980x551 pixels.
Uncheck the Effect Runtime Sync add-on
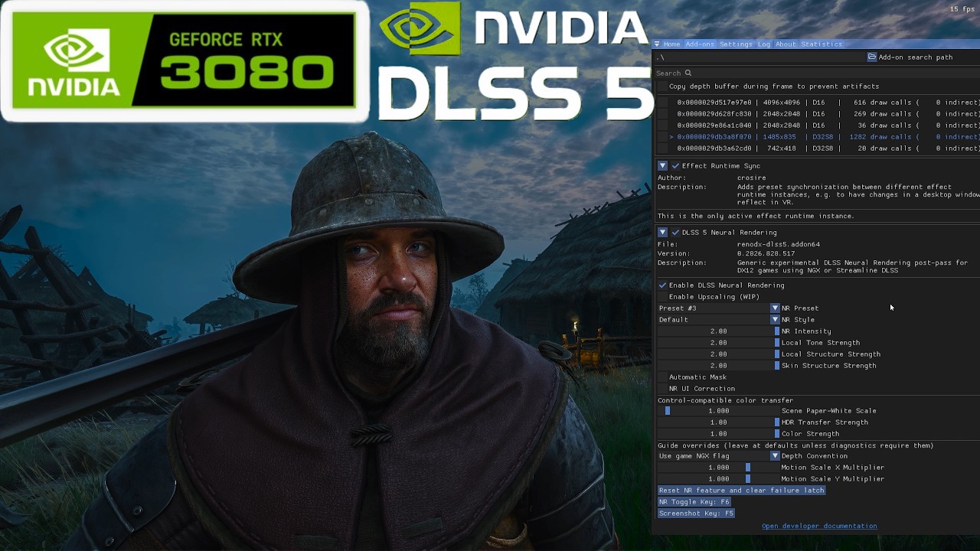click(x=675, y=166)
